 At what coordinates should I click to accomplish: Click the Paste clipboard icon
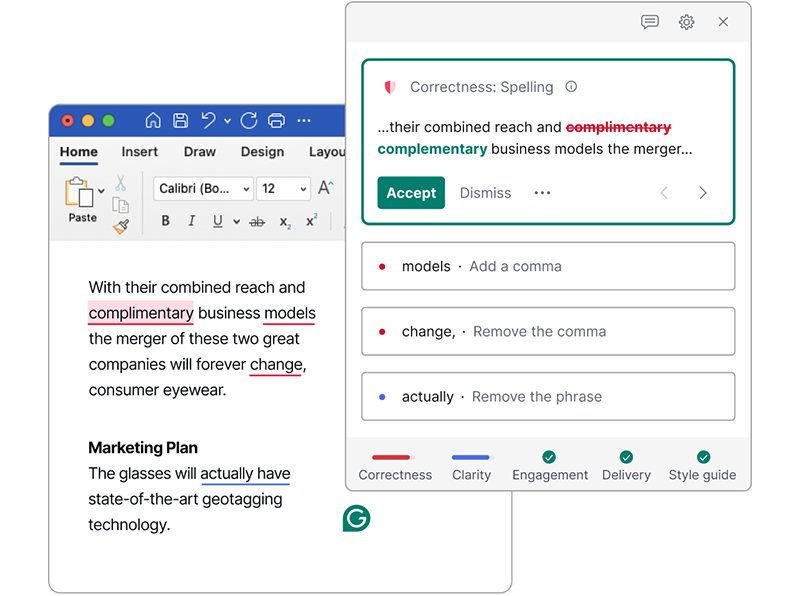pos(79,192)
